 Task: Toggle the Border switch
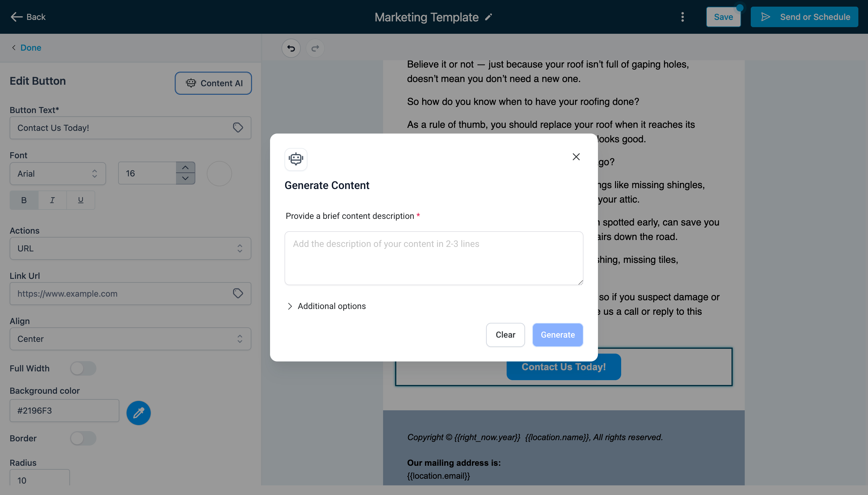(x=83, y=439)
